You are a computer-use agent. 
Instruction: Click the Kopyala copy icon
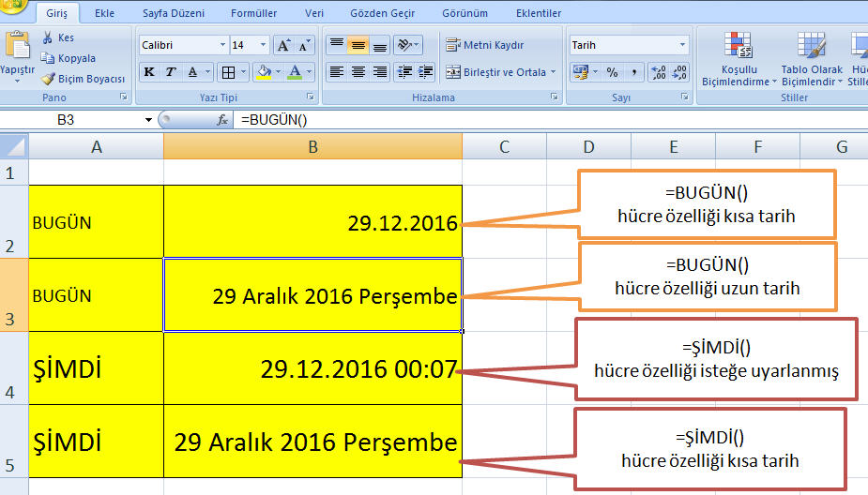click(x=48, y=58)
